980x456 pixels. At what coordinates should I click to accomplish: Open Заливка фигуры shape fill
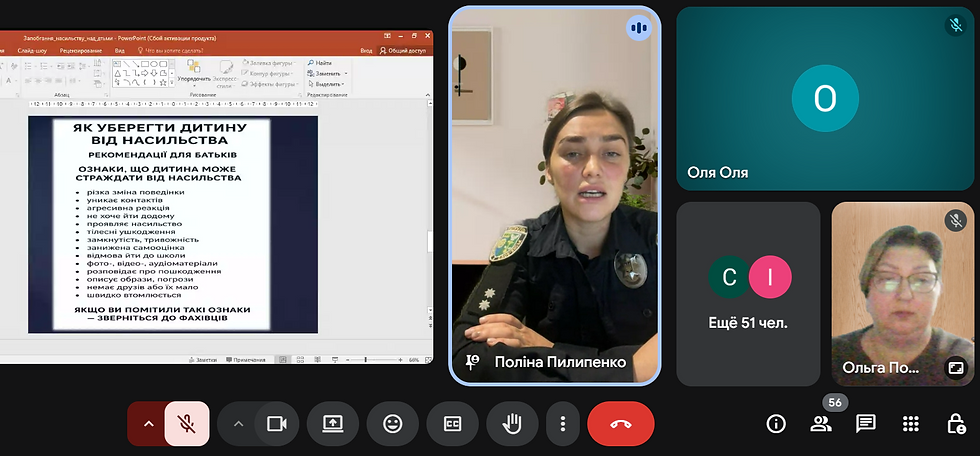269,63
